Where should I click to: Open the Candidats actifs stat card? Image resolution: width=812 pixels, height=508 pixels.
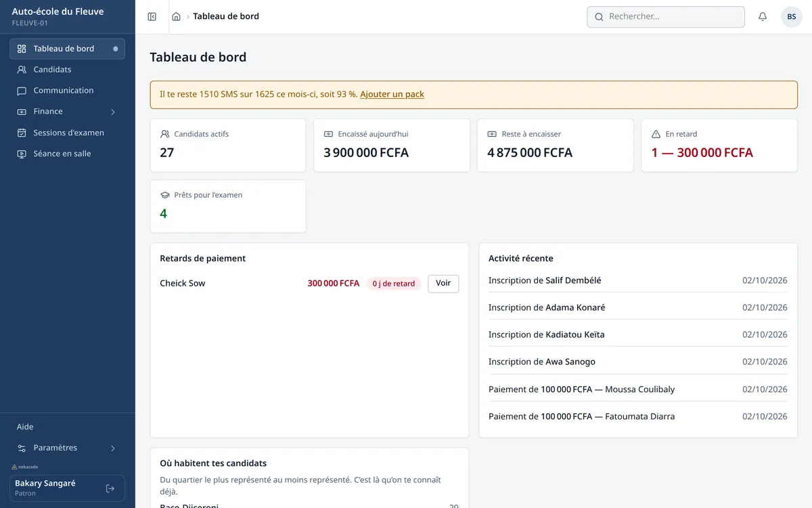click(x=228, y=146)
